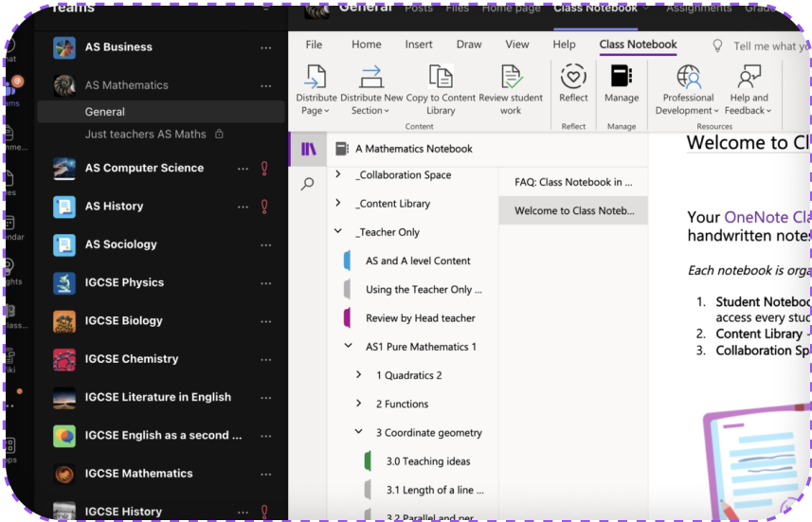Expand the 2 Functions group
This screenshot has height=522, width=812.
pyautogui.click(x=359, y=403)
